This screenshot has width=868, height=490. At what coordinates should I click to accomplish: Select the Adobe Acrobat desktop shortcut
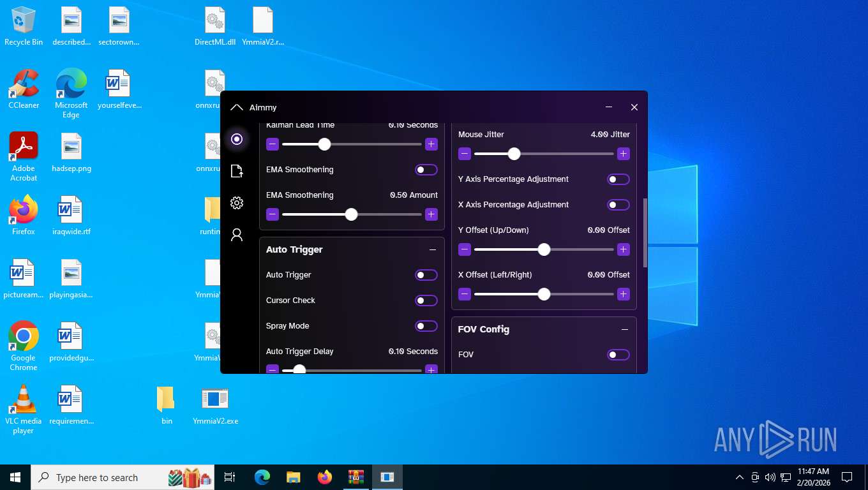click(x=24, y=157)
